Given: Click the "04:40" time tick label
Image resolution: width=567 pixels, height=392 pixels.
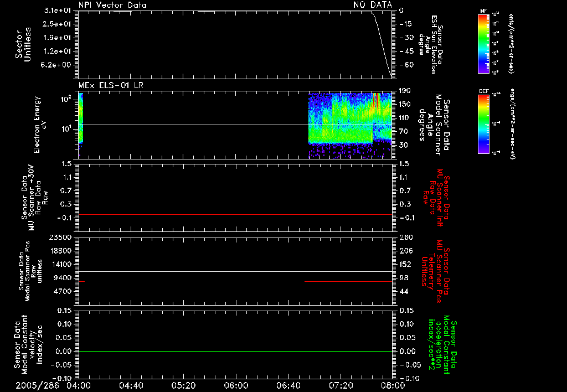Looking at the screenshot, I should point(131,385).
